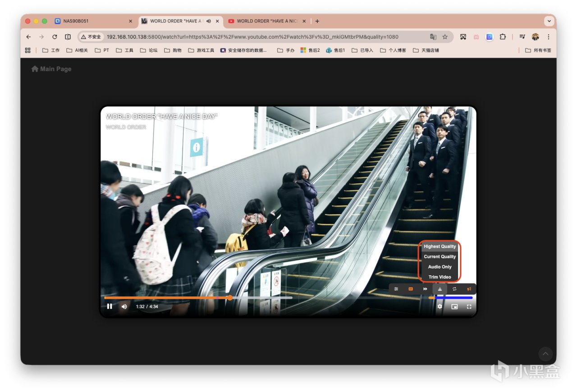
Task: Focus the address bar URL
Action: [x=252, y=37]
